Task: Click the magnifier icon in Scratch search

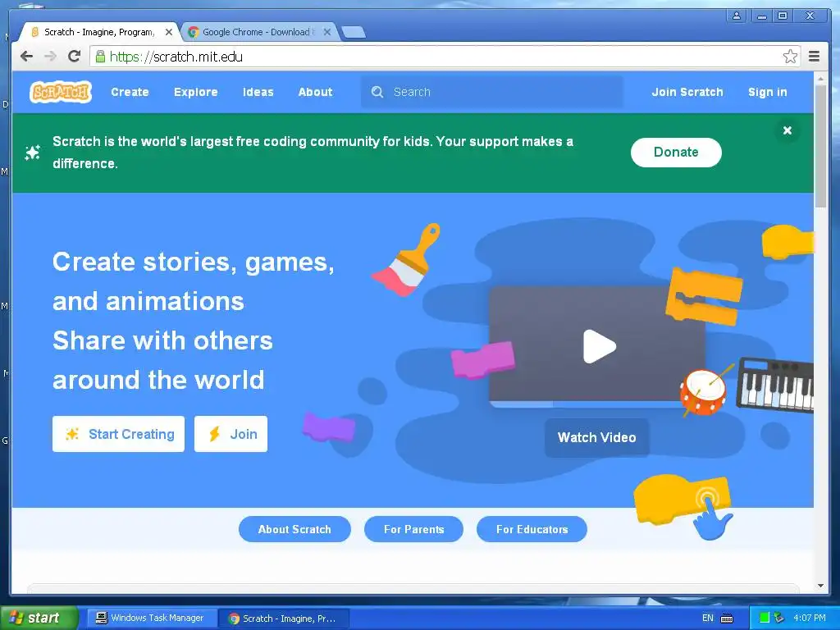Action: 377,92
